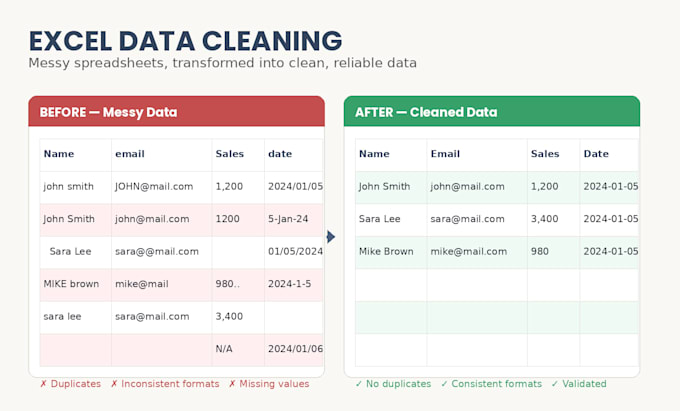Click '1,200' in the Cleaned Data table
Viewport: 680px width, 411px height.
click(544, 186)
